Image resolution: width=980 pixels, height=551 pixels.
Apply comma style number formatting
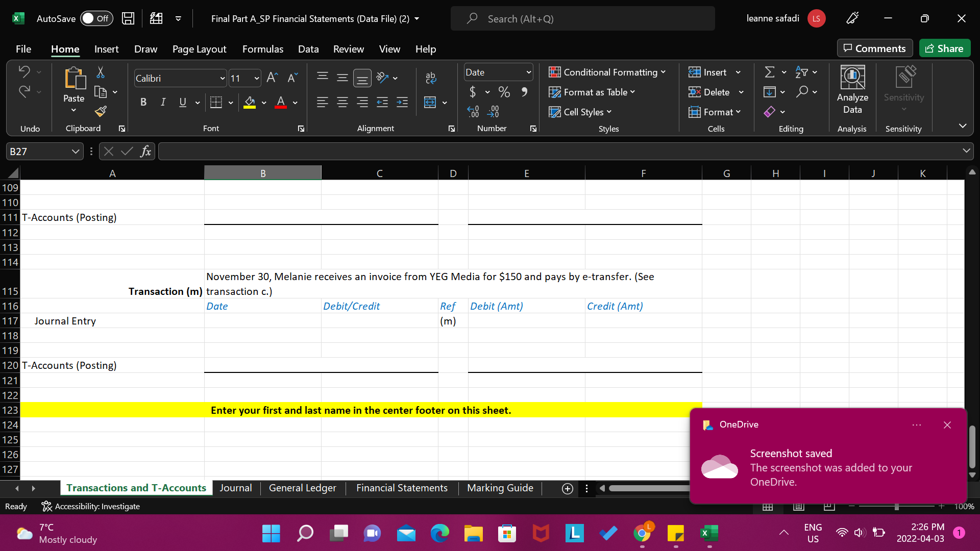pyautogui.click(x=524, y=92)
